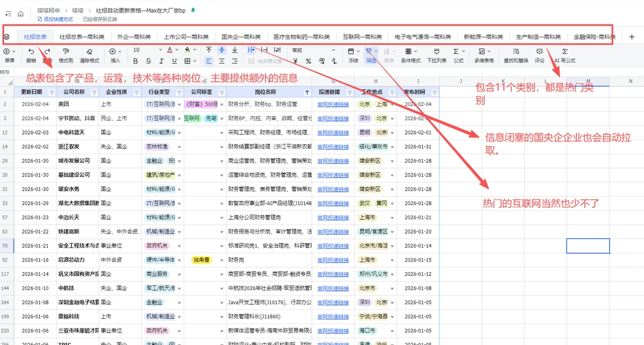
Task: Click the 添加快捷方式 link
Action: pyautogui.click(x=58, y=20)
